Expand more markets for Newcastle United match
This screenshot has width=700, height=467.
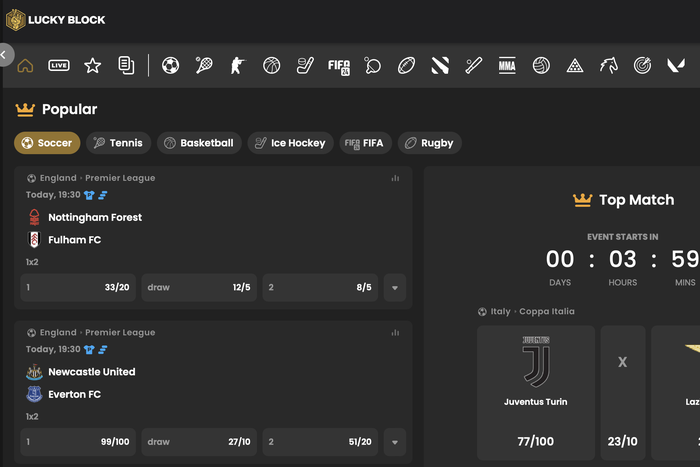coord(395,442)
